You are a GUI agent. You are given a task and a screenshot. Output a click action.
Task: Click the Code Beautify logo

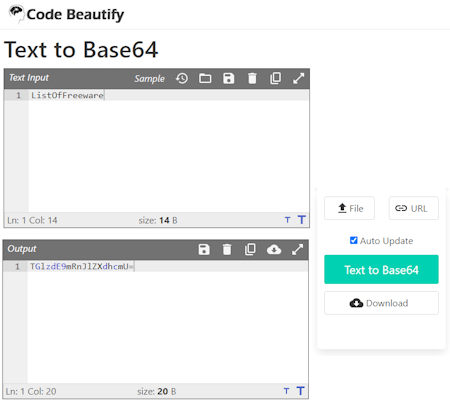[x=66, y=14]
